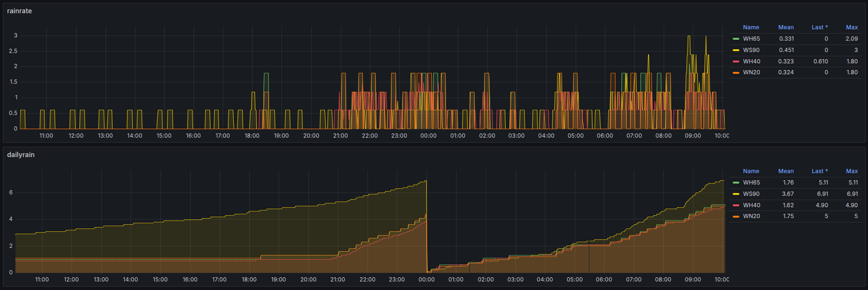The image size is (868, 290).
Task: Sort rainrate legend by Last * column
Action: click(819, 27)
